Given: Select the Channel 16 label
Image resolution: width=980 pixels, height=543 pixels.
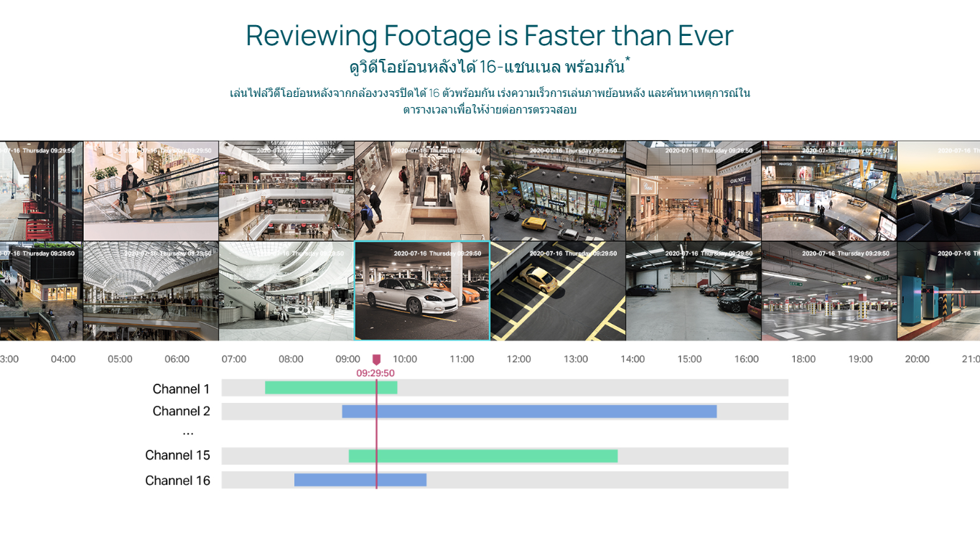Looking at the screenshot, I should point(177,481).
